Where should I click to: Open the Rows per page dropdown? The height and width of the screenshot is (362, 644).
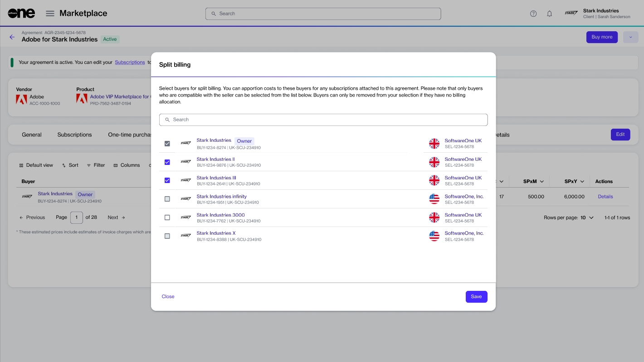(587, 218)
